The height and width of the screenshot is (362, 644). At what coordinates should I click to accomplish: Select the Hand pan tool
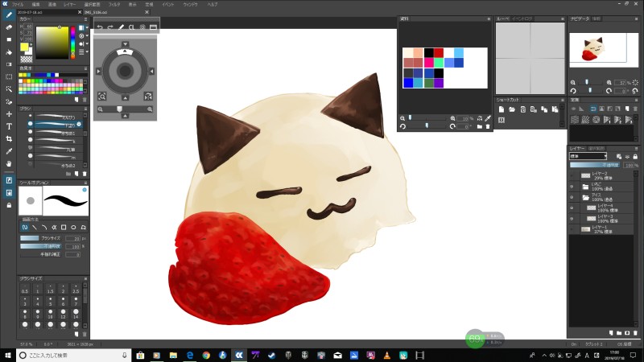(x=8, y=163)
